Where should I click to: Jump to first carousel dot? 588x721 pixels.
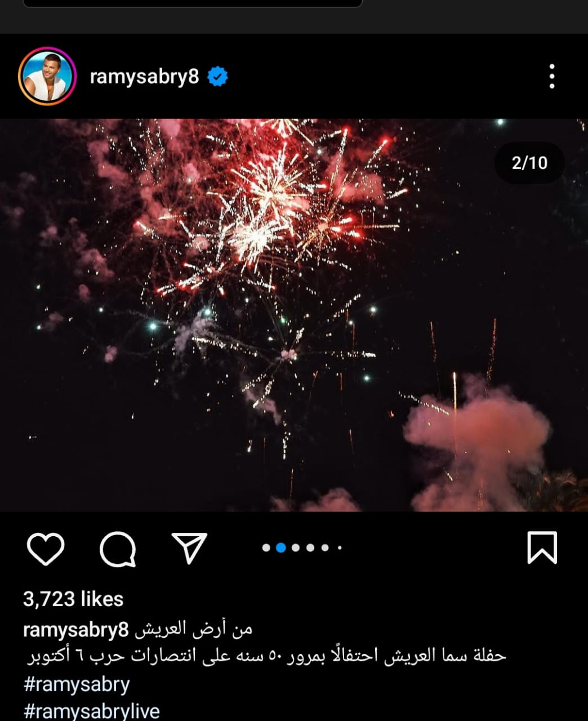[266, 548]
